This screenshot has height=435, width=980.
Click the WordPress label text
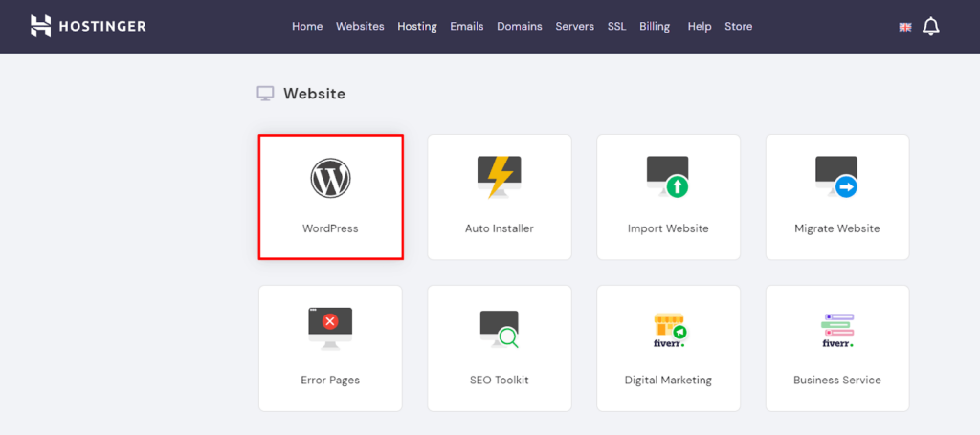(x=330, y=228)
